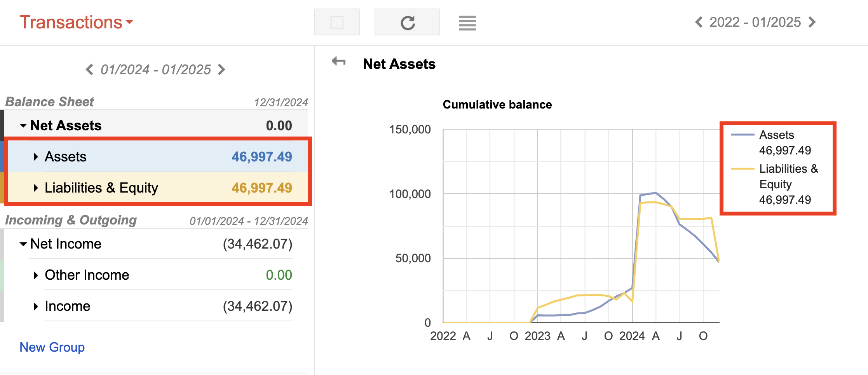The height and width of the screenshot is (375, 868).
Task: Click the right arrow beside 01/2024 - 01/2025
Action: click(221, 70)
